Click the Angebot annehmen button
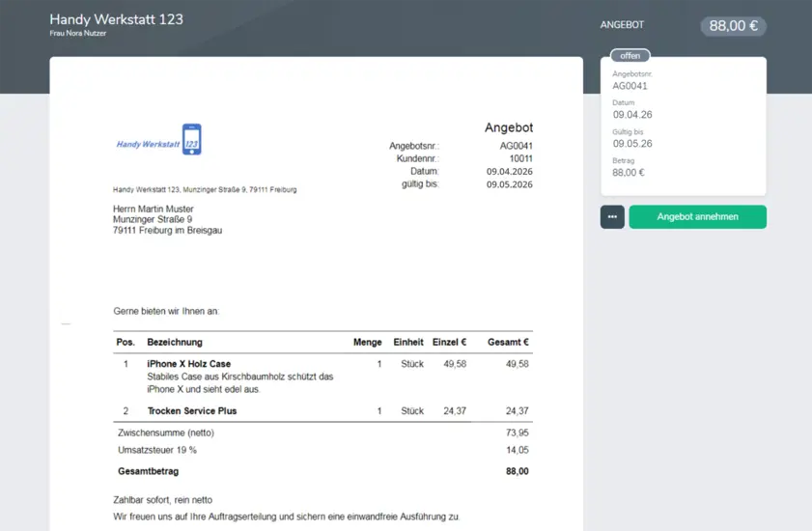 (697, 217)
